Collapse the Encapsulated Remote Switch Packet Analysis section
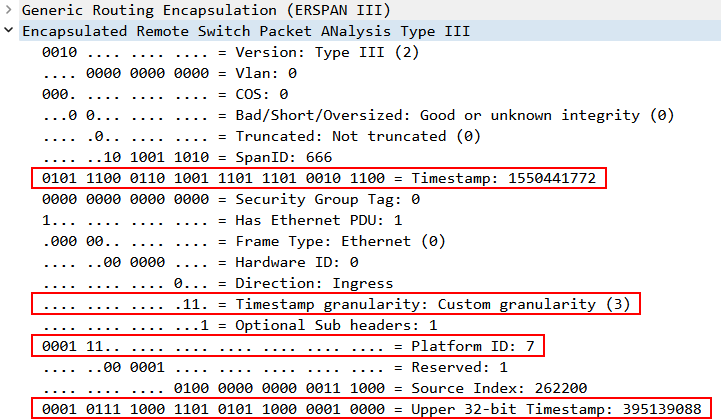 9,31
